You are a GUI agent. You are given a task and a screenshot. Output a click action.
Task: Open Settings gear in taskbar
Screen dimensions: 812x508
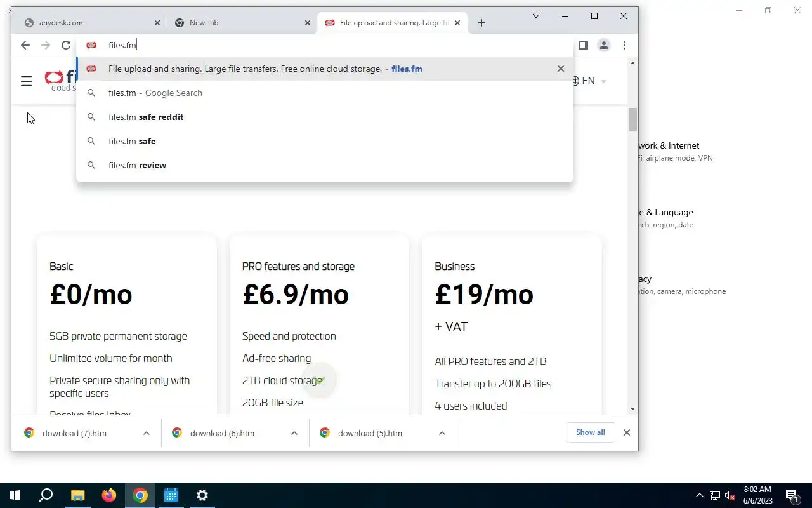202,495
